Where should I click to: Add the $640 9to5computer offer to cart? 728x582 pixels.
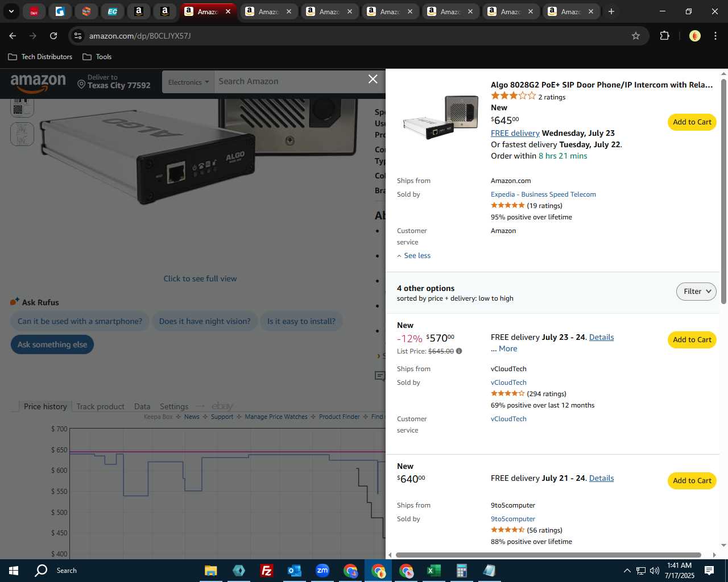coord(692,481)
